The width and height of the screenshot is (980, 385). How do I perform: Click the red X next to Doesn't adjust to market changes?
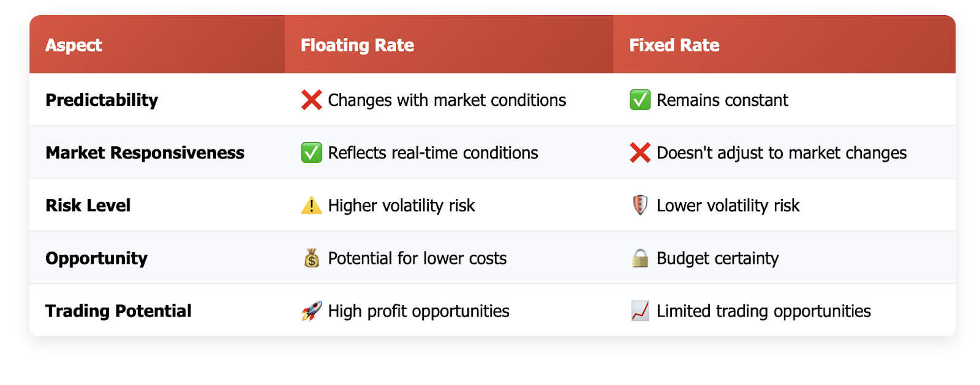pos(640,152)
